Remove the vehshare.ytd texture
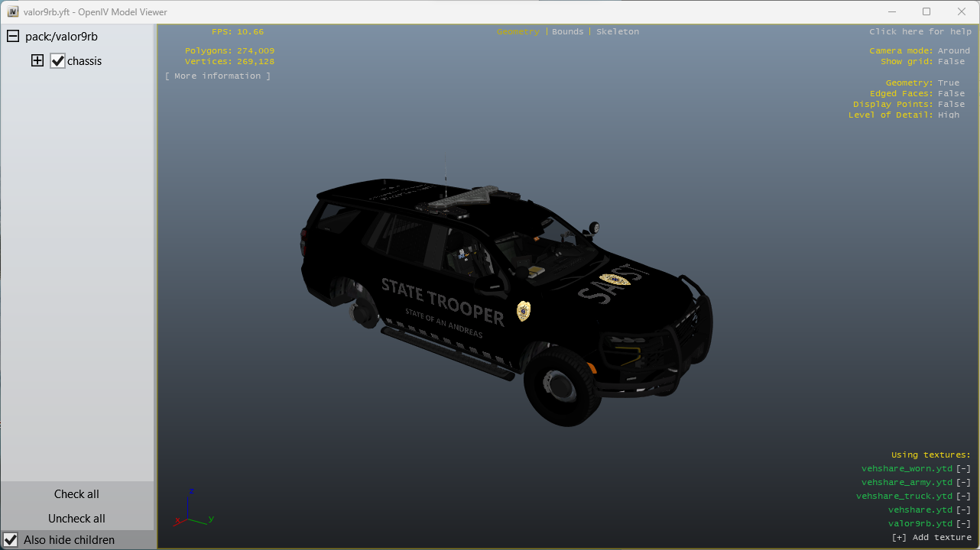980x550 pixels. tap(963, 510)
